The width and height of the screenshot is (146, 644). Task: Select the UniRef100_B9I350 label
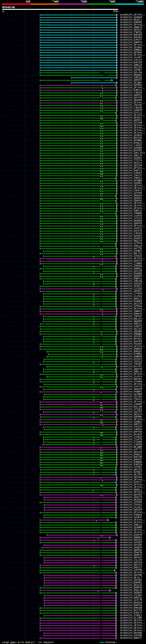click(x=131, y=67)
